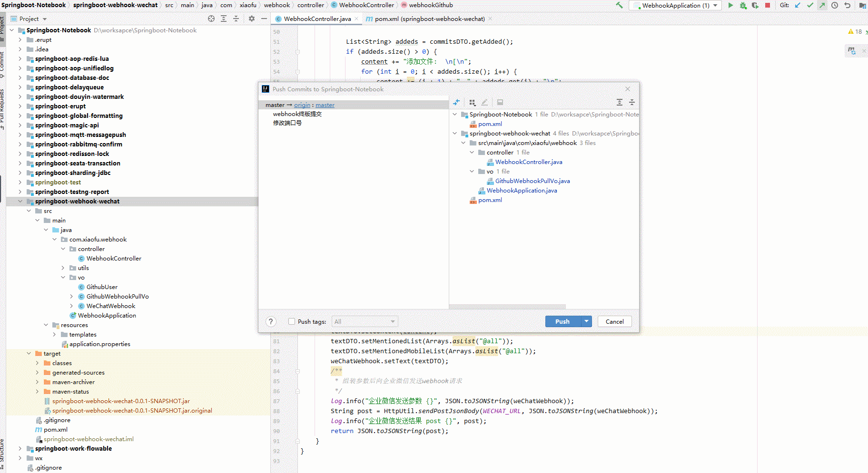Click Show Diff icon in push dialog
The width and height of the screenshot is (868, 473).
[x=456, y=102]
